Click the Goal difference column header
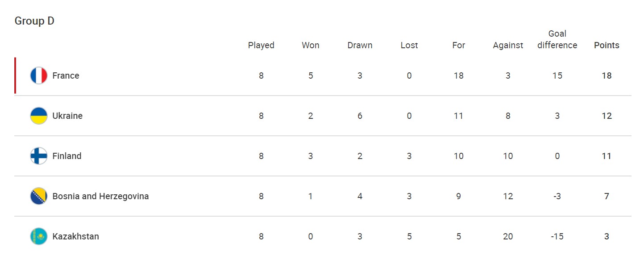644x264 pixels. pos(557,40)
